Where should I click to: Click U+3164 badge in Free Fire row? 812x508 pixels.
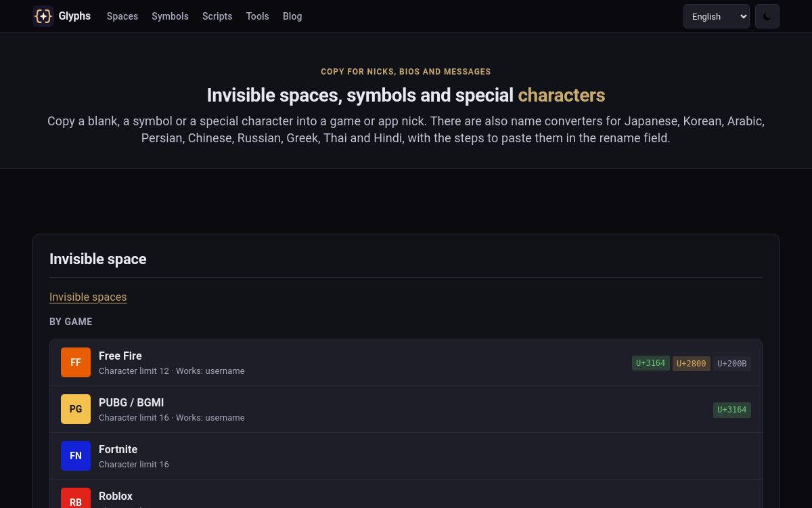650,363
